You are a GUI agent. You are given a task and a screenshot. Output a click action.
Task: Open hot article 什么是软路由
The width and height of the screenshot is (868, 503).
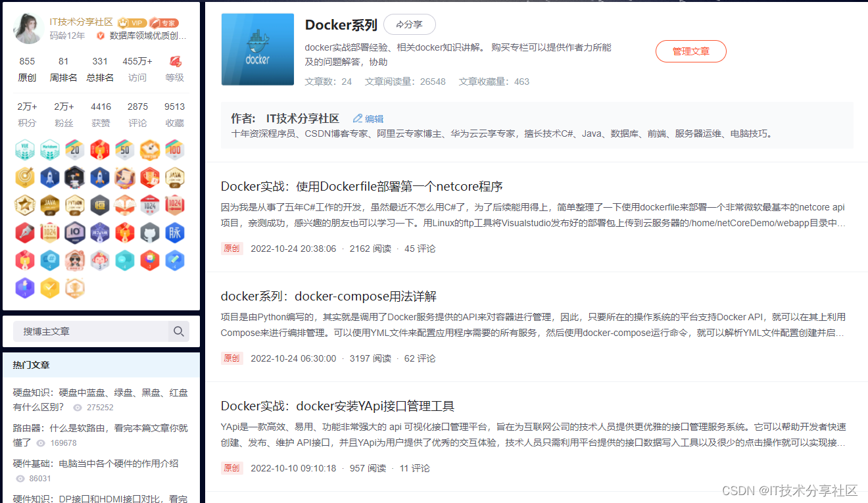[x=100, y=435]
